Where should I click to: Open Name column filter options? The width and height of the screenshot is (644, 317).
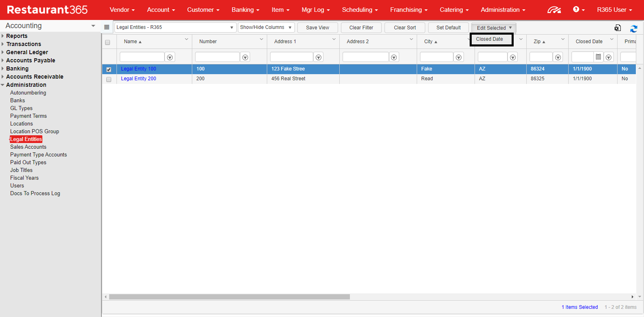[170, 57]
